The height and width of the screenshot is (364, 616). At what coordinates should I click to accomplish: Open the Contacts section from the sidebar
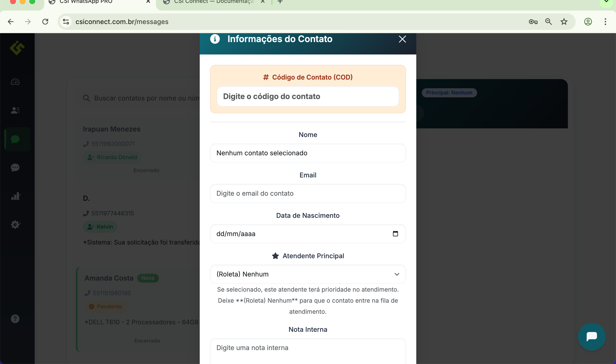click(x=15, y=110)
